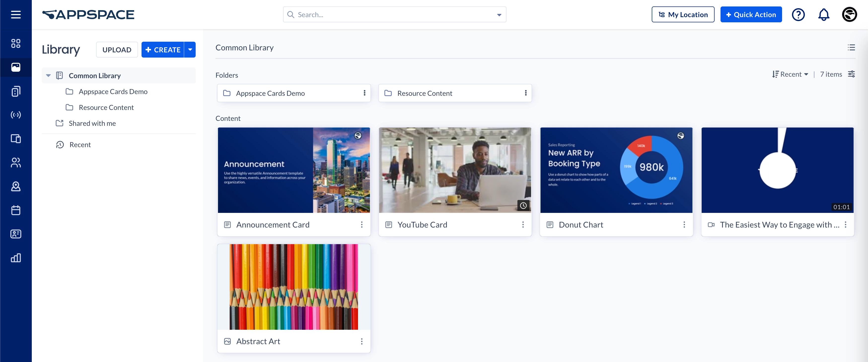Open the analytics bar chart sidebar icon
868x362 pixels.
point(16,258)
